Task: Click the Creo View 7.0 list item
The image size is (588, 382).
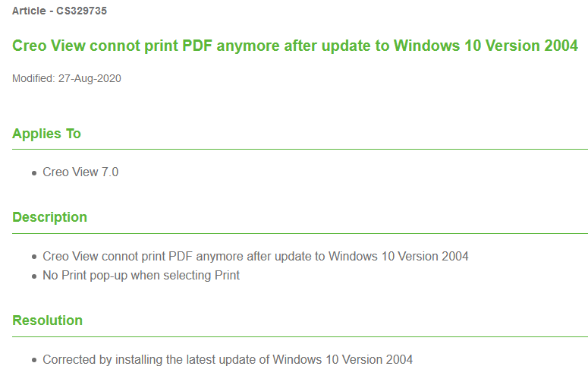Action: (80, 172)
